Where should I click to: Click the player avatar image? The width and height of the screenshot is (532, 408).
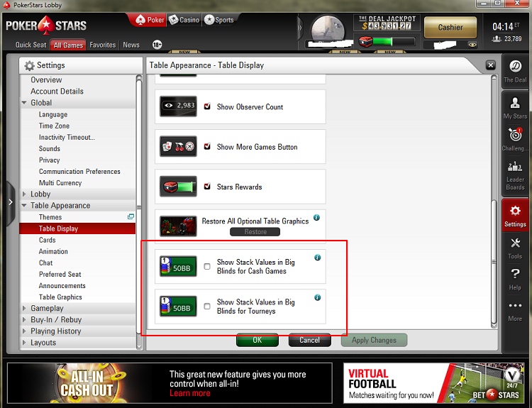click(x=328, y=29)
